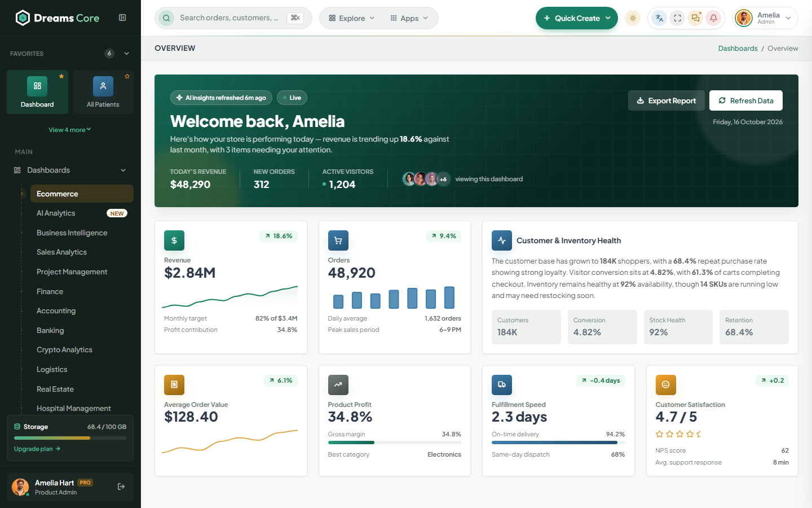Select Ecommerce in the sidebar
The image size is (812, 508).
[82, 194]
